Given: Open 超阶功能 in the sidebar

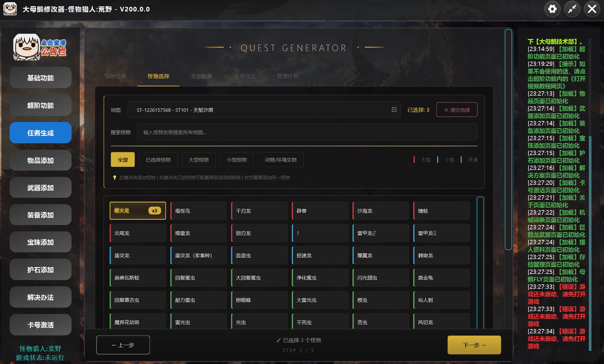Looking at the screenshot, I should click(x=41, y=105).
